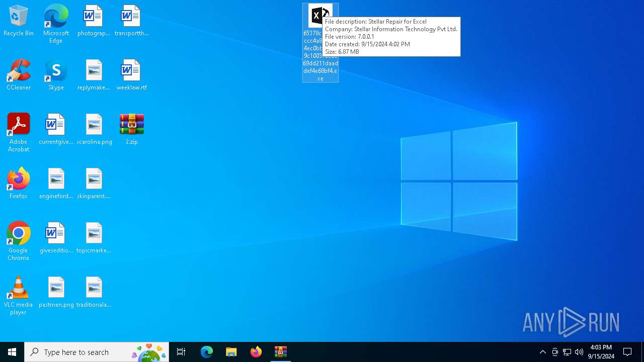This screenshot has width=644, height=362.
Task: Click the taskbar search box
Action: coord(97,352)
